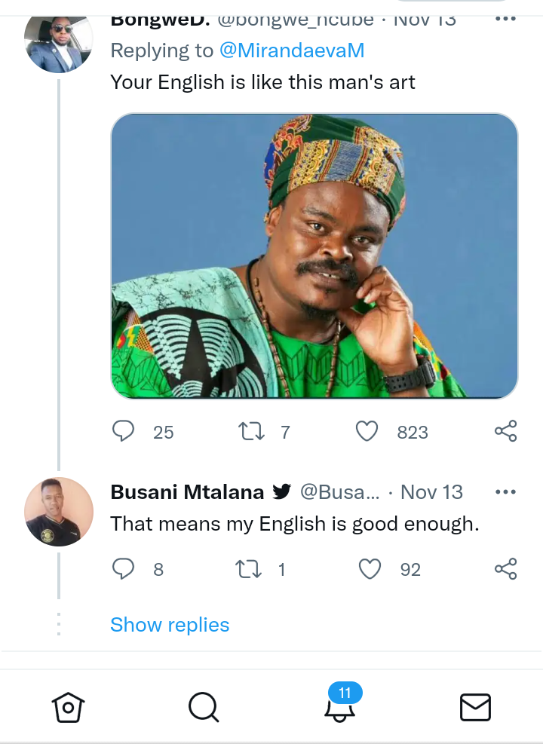543x756 pixels.
Task: Reply to Busani Mtalana's tweet
Action: click(123, 569)
